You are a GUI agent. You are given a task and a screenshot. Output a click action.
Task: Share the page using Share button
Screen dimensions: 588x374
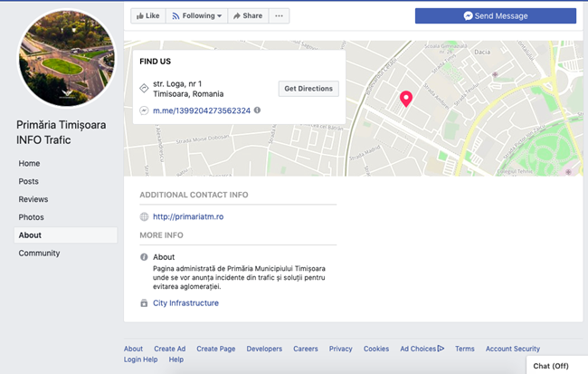[x=246, y=15]
